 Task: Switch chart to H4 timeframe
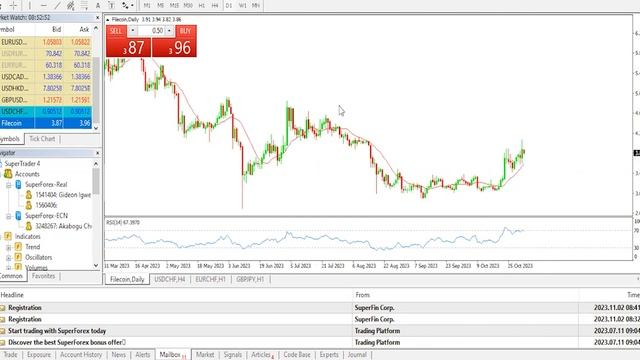click(x=215, y=5)
